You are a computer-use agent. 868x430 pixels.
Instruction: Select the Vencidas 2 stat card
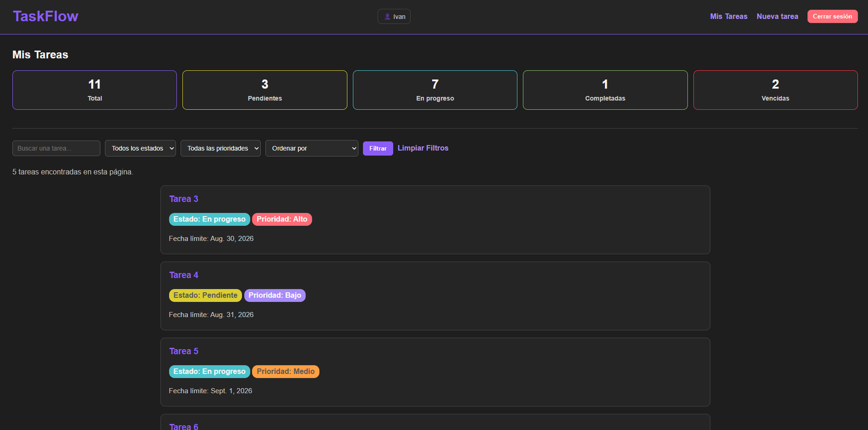pos(775,90)
